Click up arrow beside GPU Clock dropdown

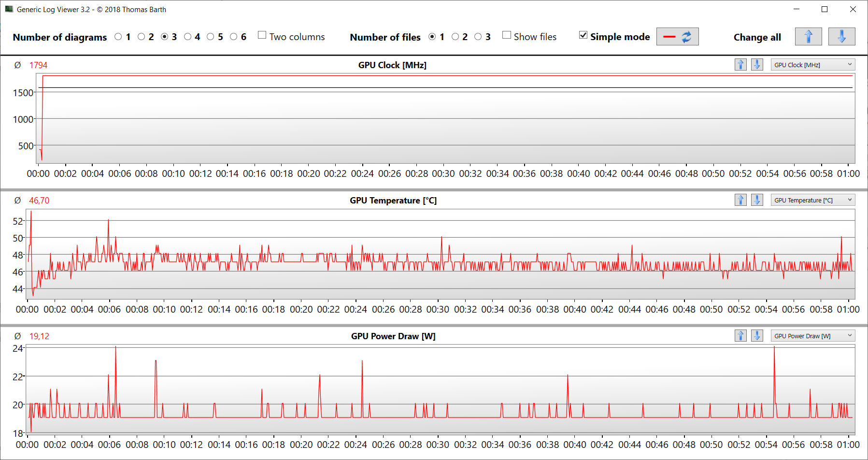click(x=740, y=65)
